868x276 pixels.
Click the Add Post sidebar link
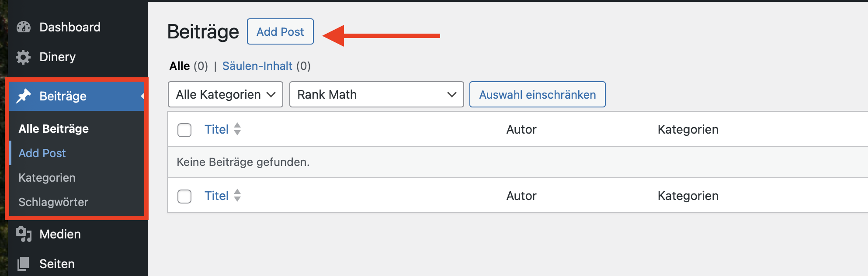[x=42, y=153]
